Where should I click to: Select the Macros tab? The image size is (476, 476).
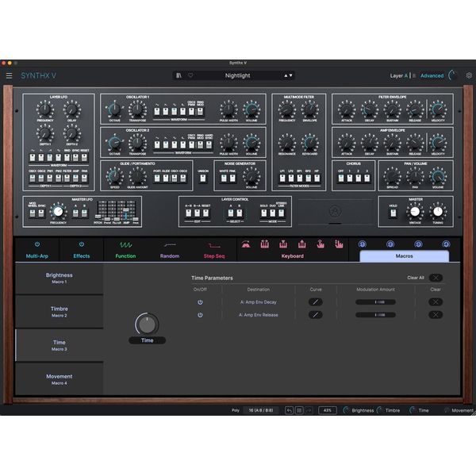pos(404,256)
